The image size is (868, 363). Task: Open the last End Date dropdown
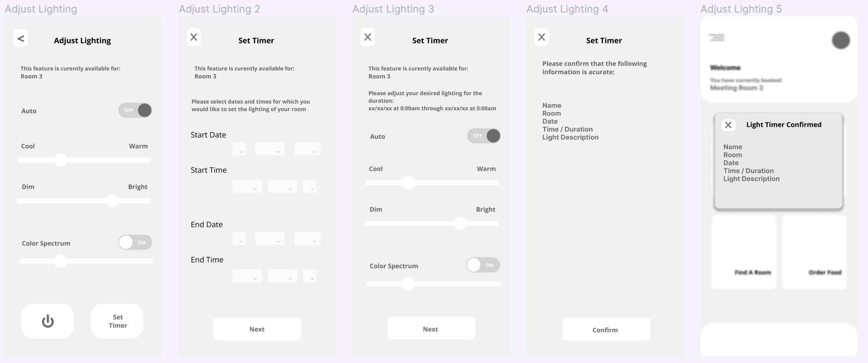(x=308, y=239)
